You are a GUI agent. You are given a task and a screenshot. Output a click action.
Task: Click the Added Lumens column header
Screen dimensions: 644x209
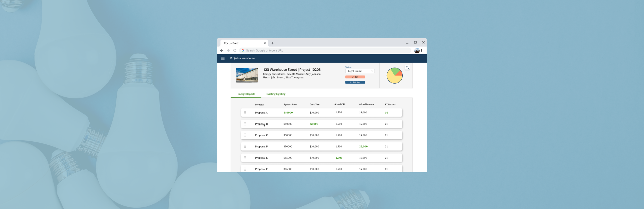(x=367, y=104)
